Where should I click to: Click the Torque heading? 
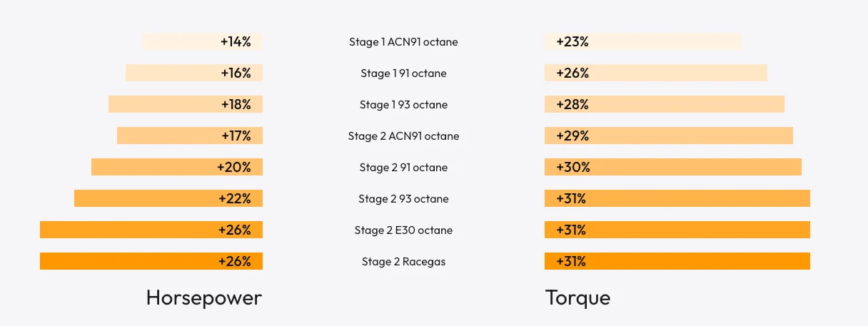(x=578, y=298)
